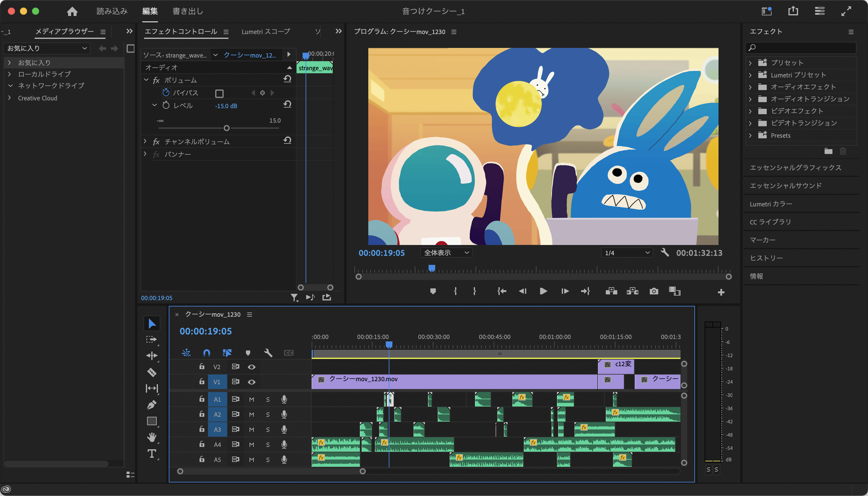
Task: Toggle V1 track visibility eye
Action: click(251, 382)
